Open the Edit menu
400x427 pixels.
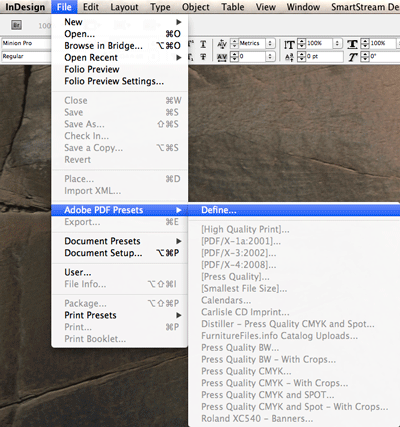coord(91,7)
